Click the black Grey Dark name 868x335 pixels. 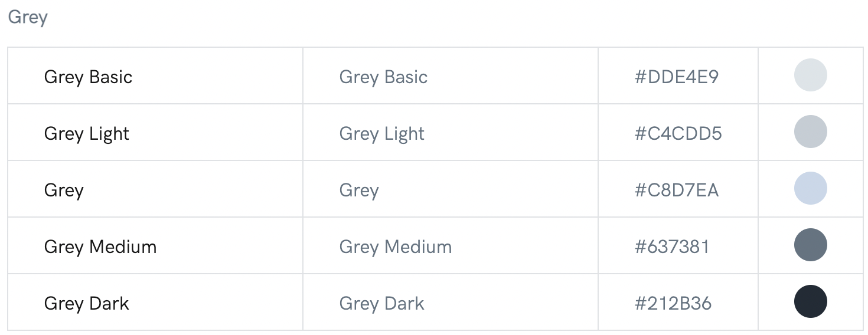click(87, 303)
